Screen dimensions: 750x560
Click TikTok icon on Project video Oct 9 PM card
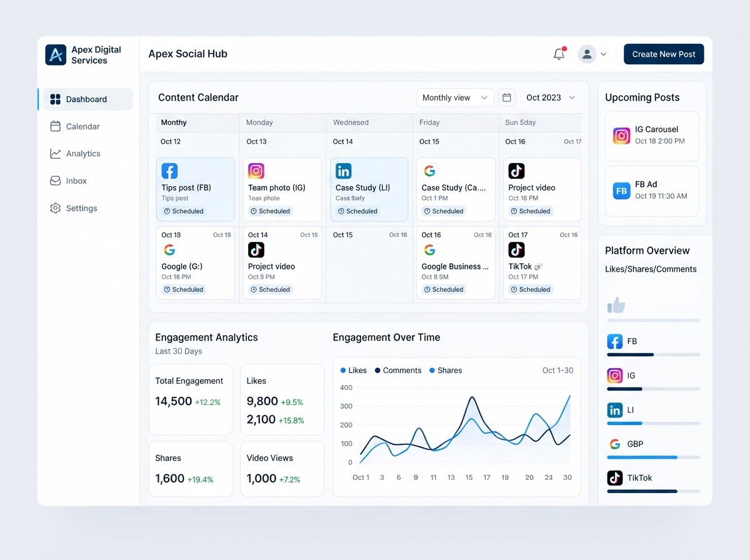click(x=256, y=250)
